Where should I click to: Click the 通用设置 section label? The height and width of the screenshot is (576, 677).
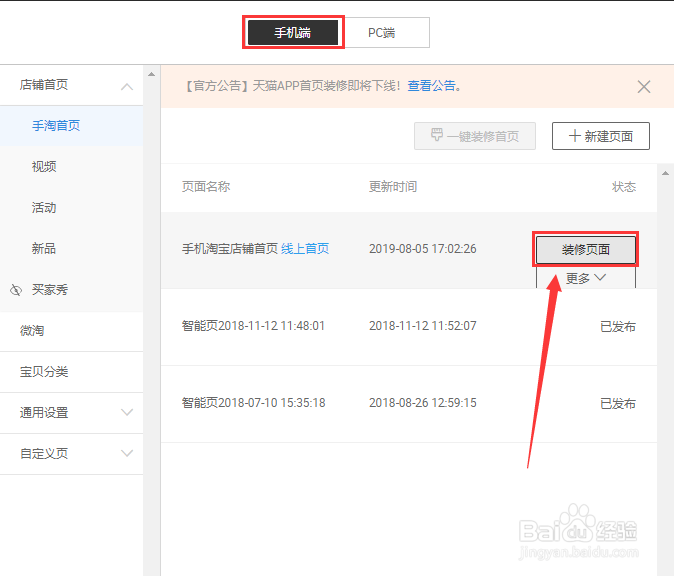pos(44,413)
